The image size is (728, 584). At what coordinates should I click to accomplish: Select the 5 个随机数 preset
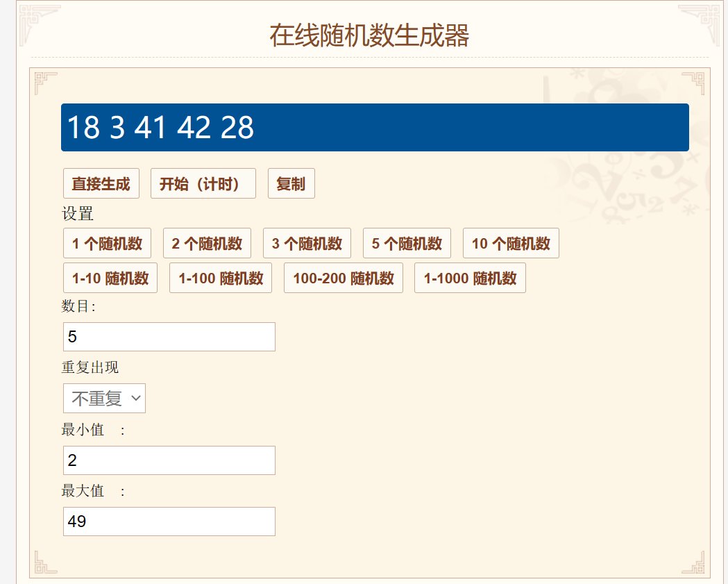coord(407,243)
